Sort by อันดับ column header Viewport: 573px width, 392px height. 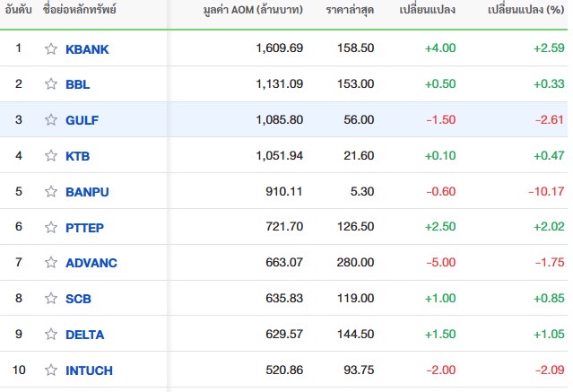18,9
